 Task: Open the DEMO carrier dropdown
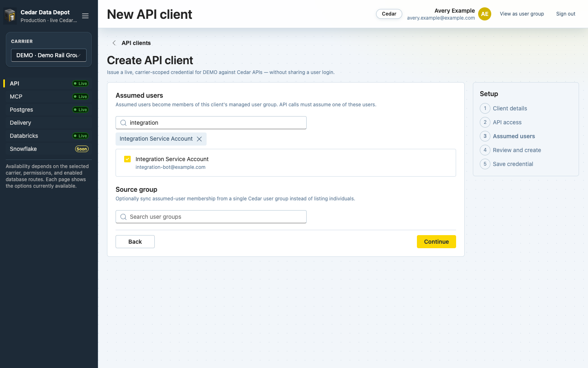point(49,55)
